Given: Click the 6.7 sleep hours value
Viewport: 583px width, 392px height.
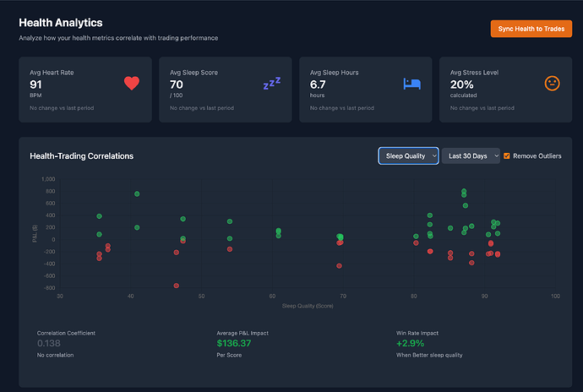Looking at the screenshot, I should [318, 84].
